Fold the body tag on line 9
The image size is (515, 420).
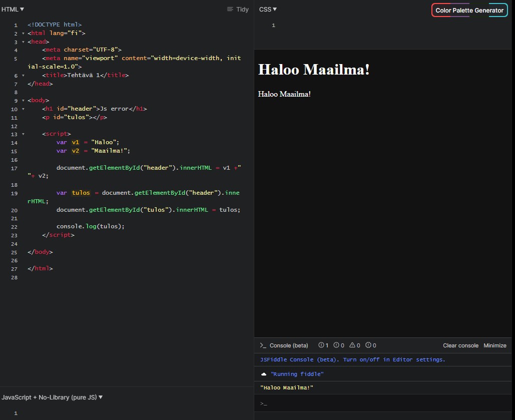click(23, 101)
